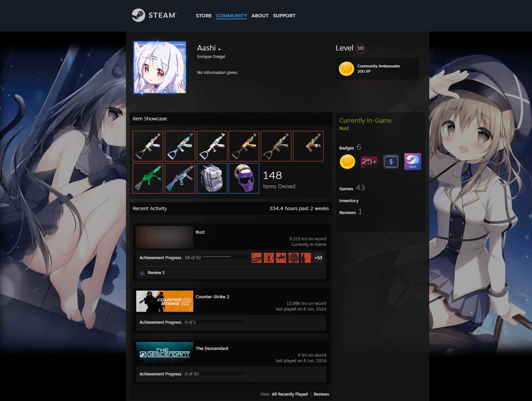
Task: Open the Counter-Strike 2 game banner
Action: (165, 301)
